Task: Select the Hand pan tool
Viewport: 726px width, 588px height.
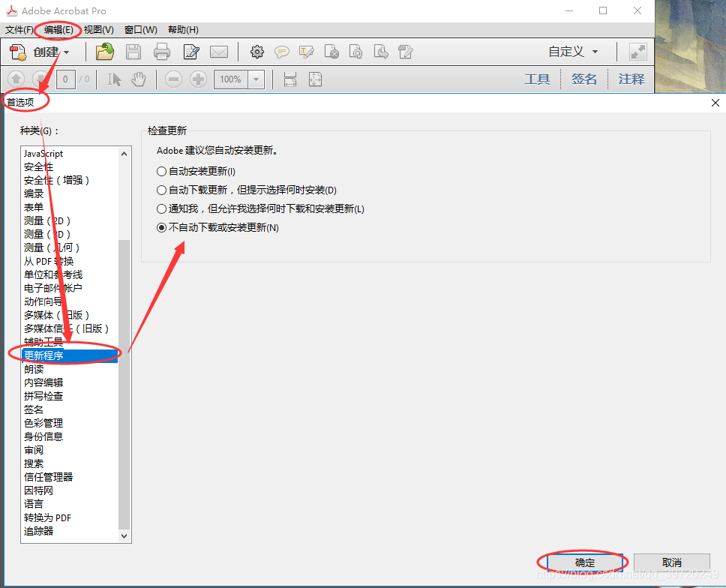Action: click(x=139, y=79)
